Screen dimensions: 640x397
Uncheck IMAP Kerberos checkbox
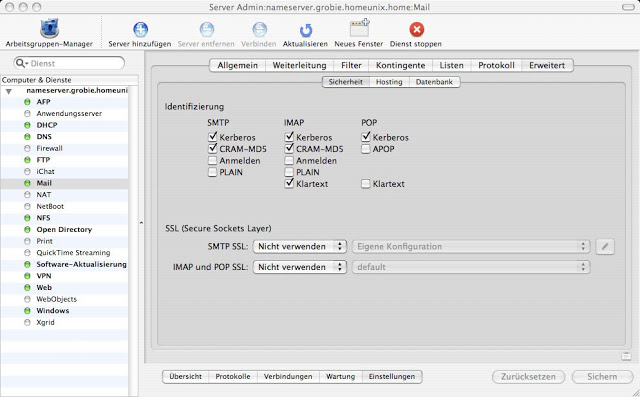click(289, 137)
